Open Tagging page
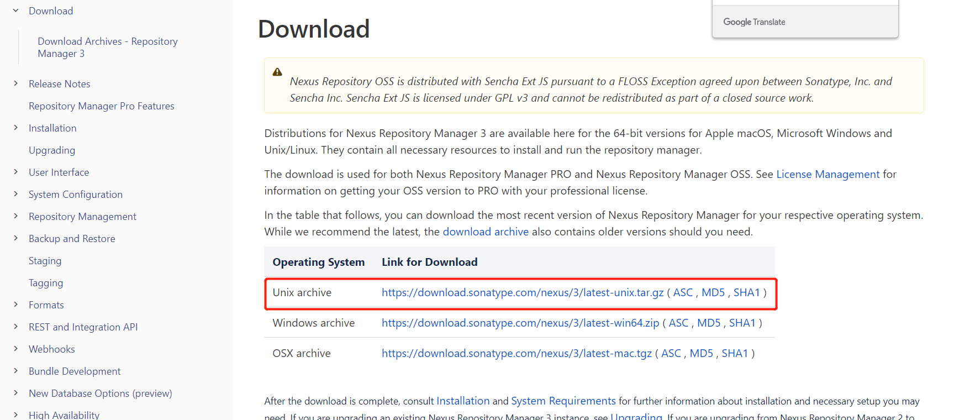 click(46, 283)
